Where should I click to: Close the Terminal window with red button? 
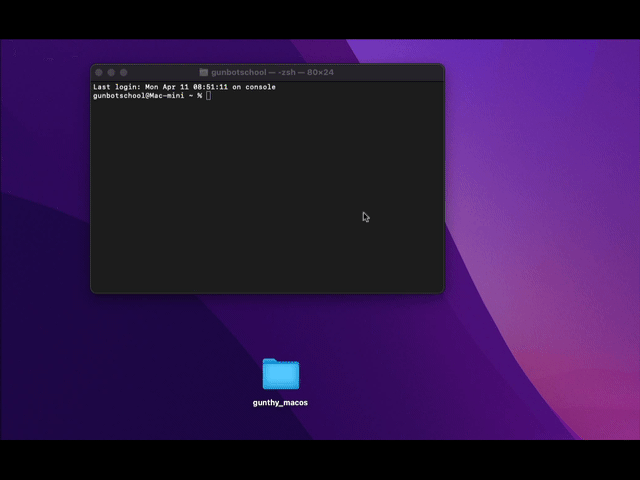click(x=99, y=73)
